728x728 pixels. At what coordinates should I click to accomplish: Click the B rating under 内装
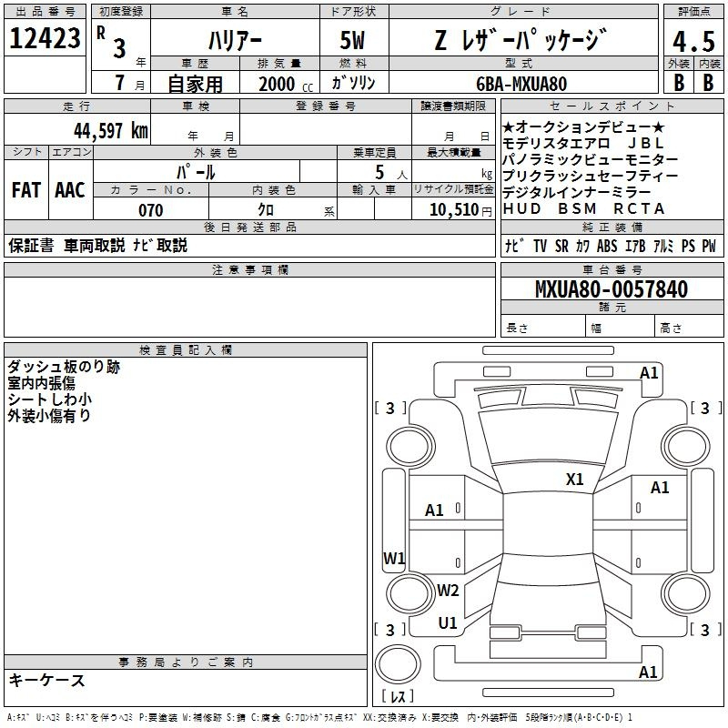coord(708,83)
